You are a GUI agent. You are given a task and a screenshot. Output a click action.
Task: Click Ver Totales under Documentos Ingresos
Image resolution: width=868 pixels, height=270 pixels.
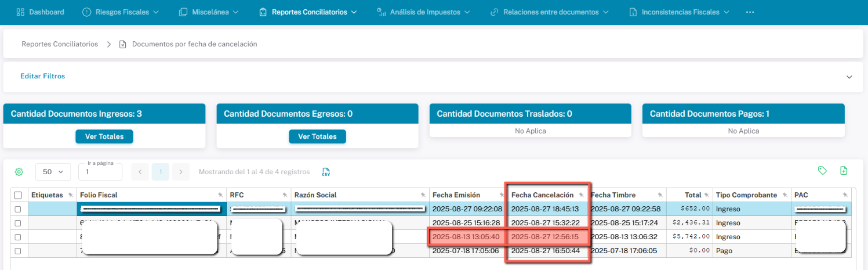[104, 136]
